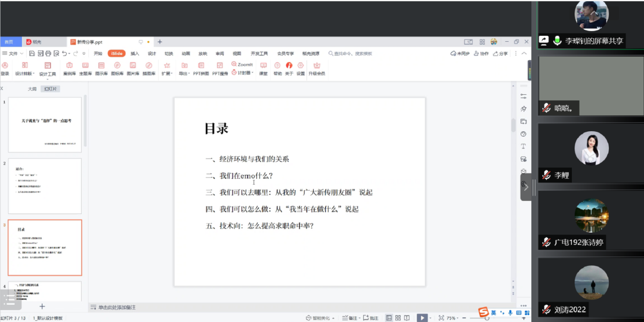This screenshot has height=322, width=644.
Task: Switch to 大纲 outline view
Action: [32, 89]
